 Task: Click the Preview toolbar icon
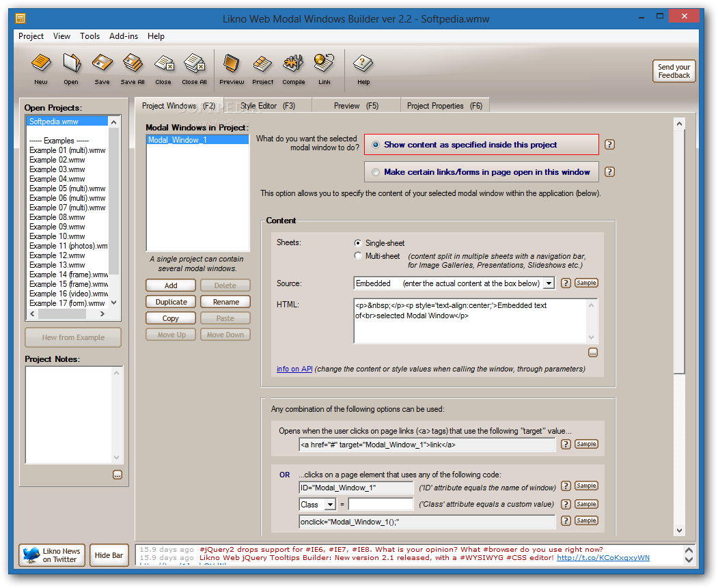(232, 69)
